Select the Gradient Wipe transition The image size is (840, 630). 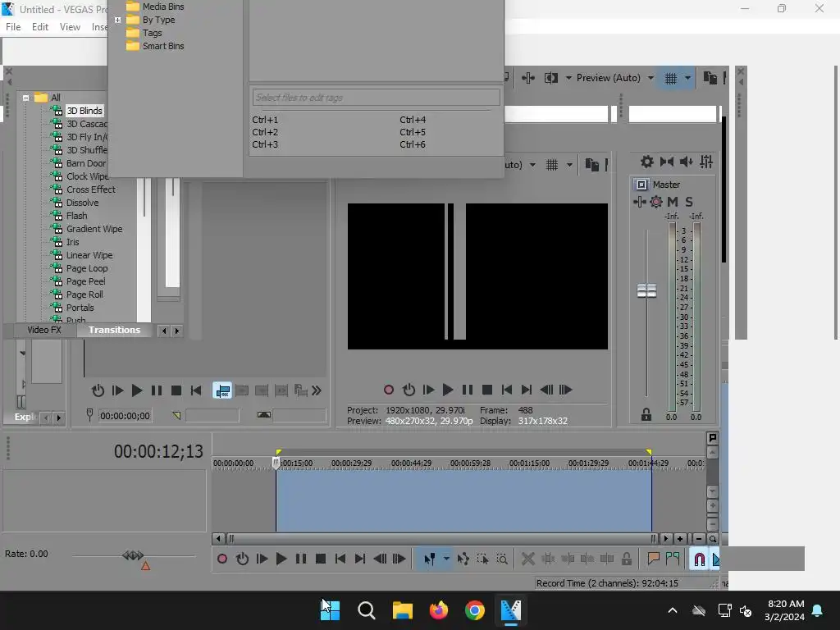click(94, 229)
